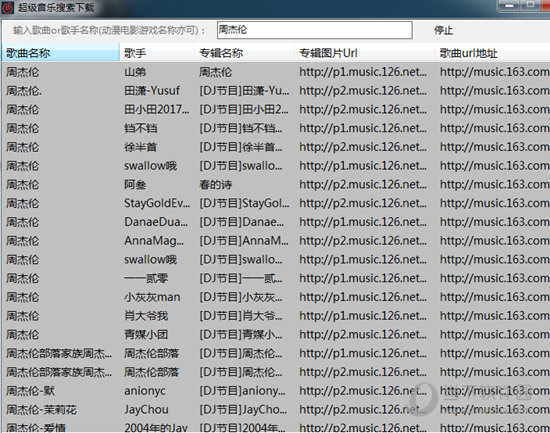This screenshot has height=433, width=550.
Task: Click album cell 周杰伦 in 山弟 row
Action: 215,72
